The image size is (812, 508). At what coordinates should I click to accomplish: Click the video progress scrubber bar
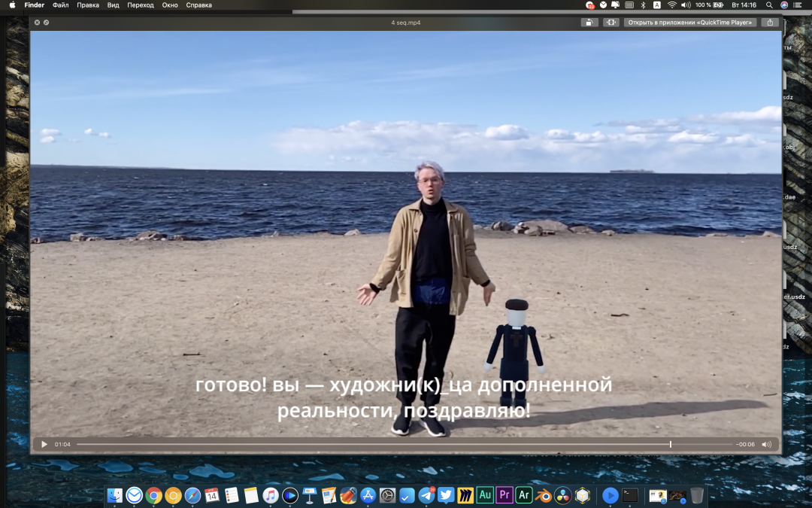376,444
